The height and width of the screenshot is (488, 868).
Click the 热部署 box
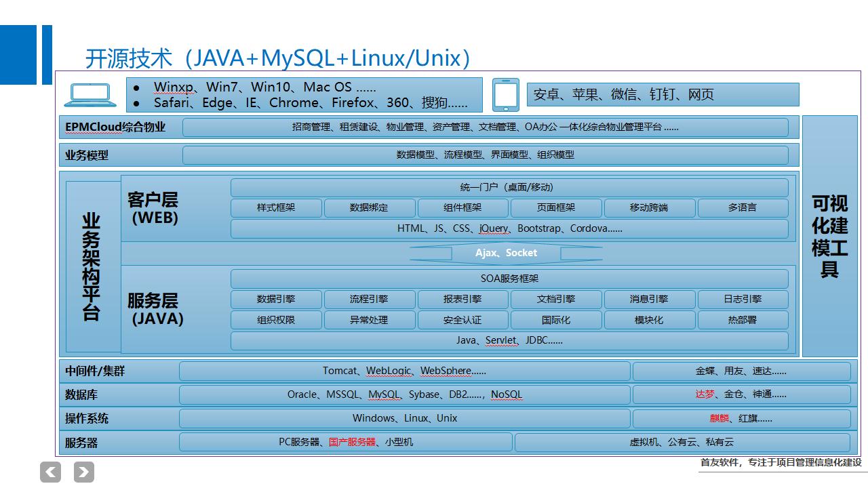coord(743,320)
